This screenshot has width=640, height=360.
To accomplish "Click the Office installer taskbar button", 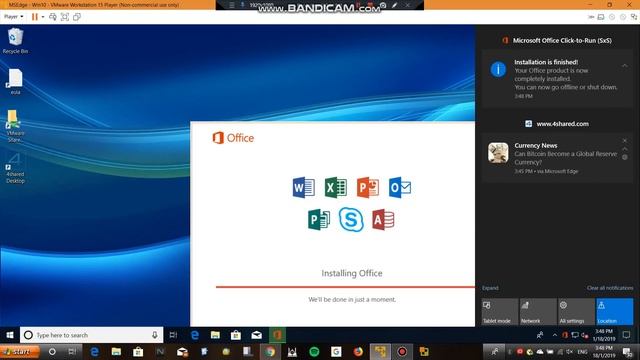I will click(x=277, y=335).
